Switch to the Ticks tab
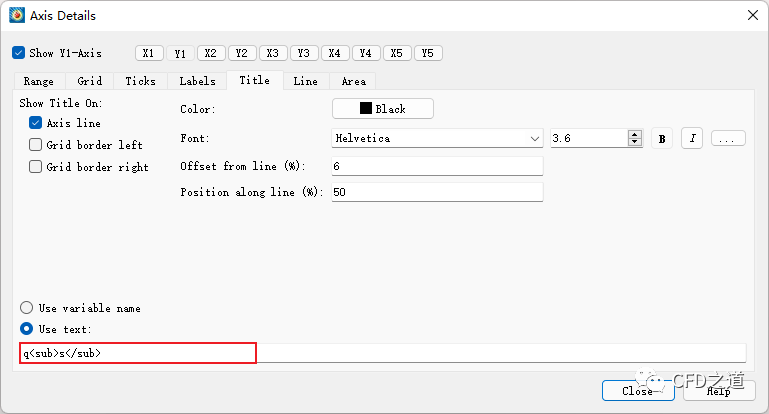This screenshot has height=414, width=769. coord(140,81)
